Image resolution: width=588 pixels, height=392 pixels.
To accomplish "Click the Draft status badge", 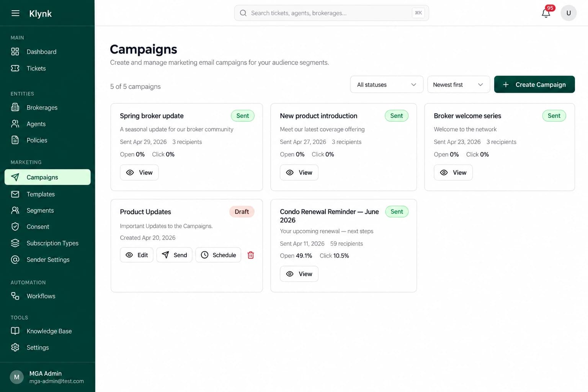I will (x=242, y=212).
